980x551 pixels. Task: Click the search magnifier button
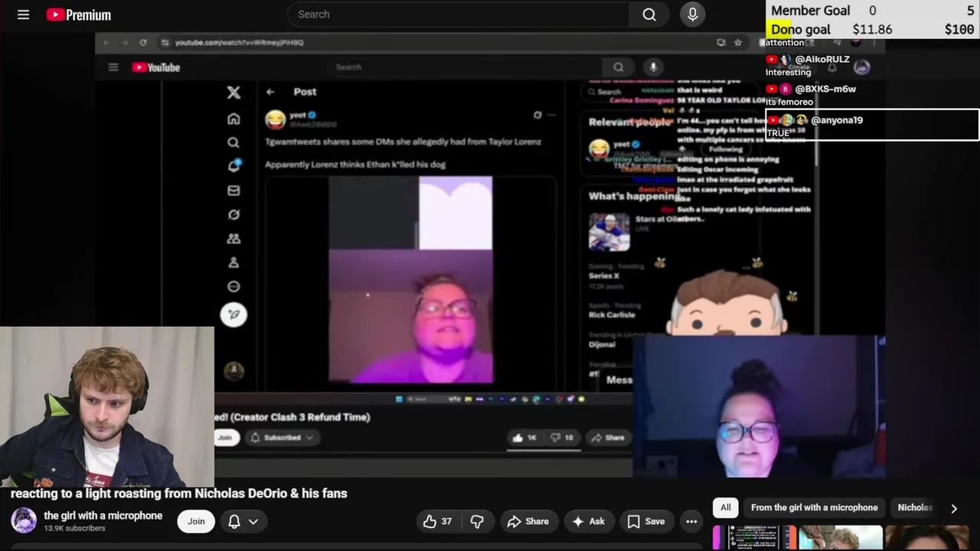coord(649,15)
